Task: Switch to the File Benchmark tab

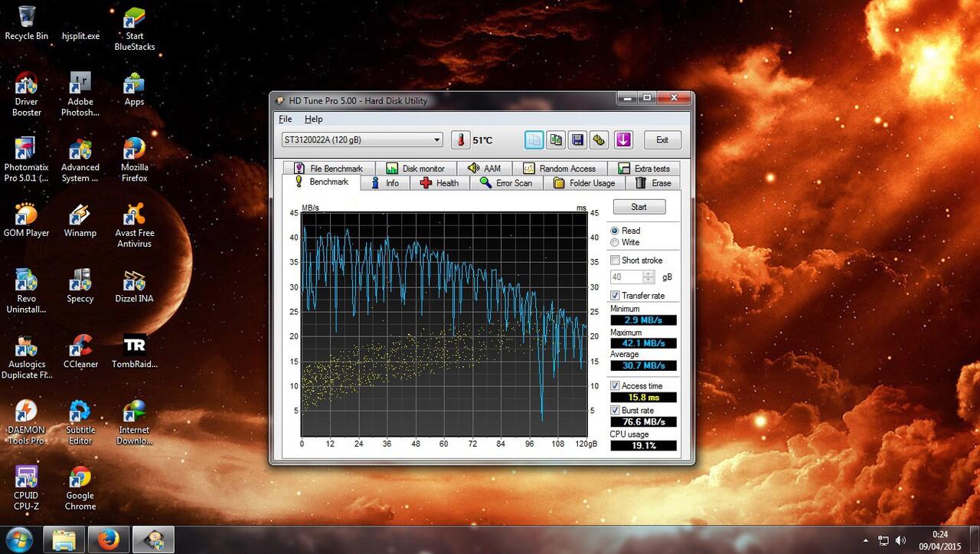Action: [x=328, y=169]
